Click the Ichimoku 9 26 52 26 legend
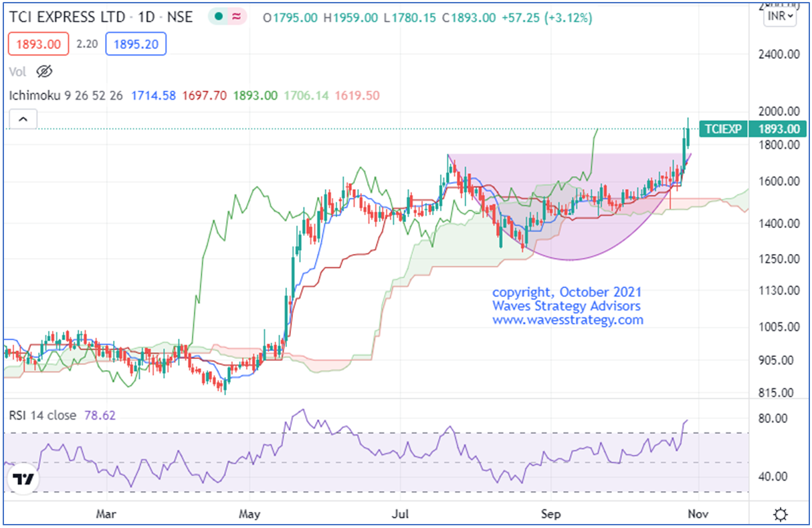812x528 pixels. (x=66, y=96)
